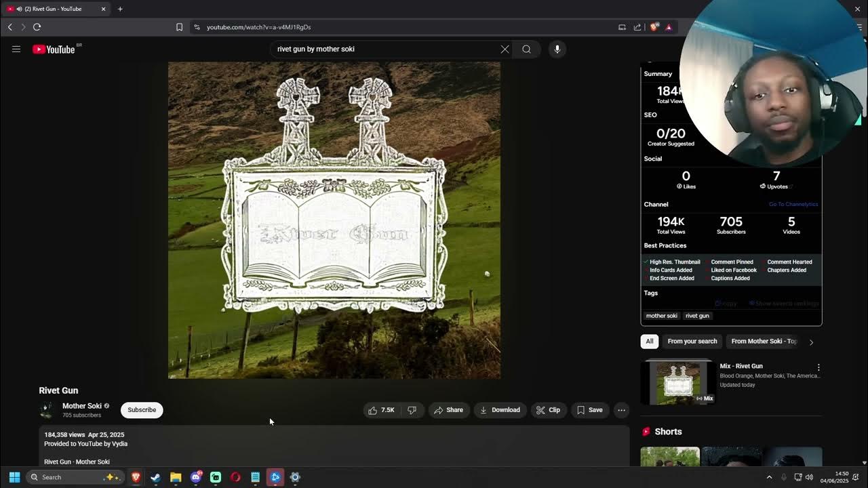This screenshot has width=868, height=488.
Task: Click the Mix - Rivet Gun title
Action: 741,366
